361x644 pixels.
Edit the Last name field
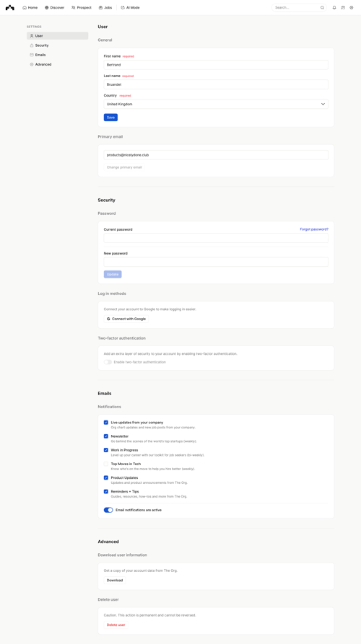point(216,84)
